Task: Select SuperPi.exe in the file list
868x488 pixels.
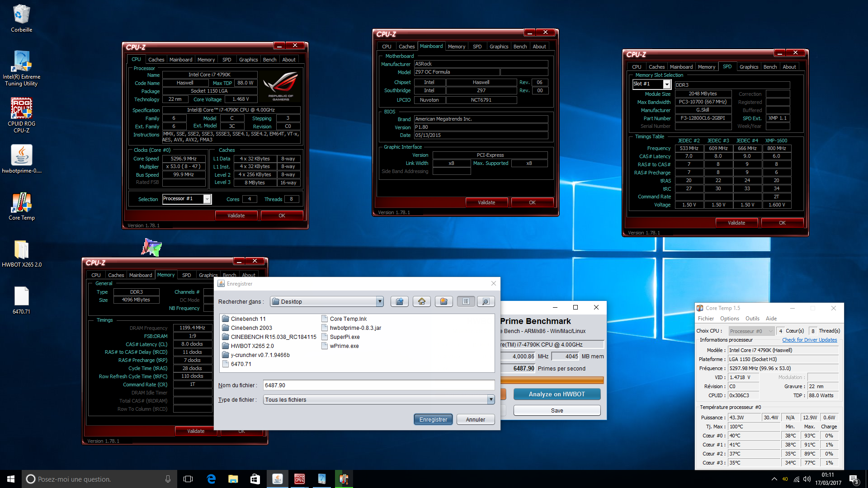Action: pyautogui.click(x=340, y=337)
